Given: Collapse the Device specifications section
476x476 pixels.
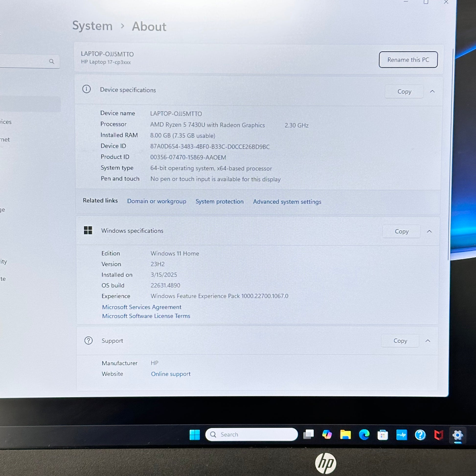Looking at the screenshot, I should (x=432, y=91).
